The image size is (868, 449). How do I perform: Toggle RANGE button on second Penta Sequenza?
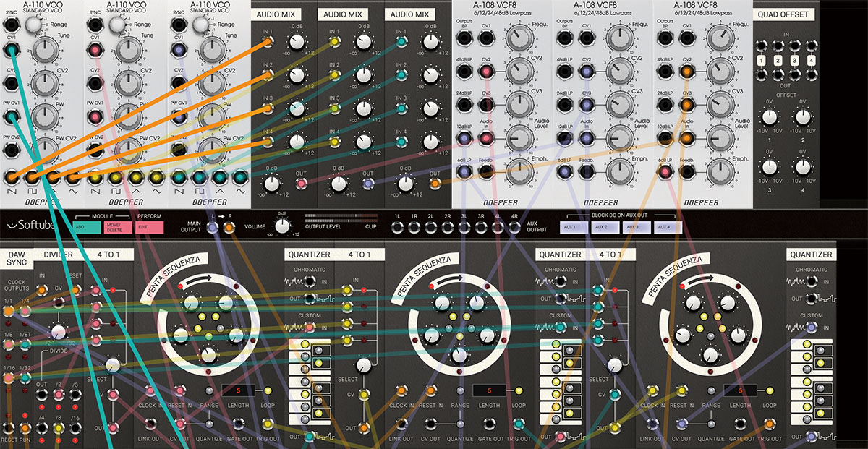tap(460, 390)
